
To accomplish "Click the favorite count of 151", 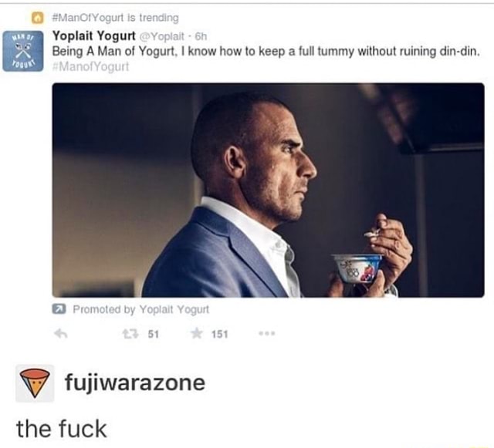I will [220, 334].
